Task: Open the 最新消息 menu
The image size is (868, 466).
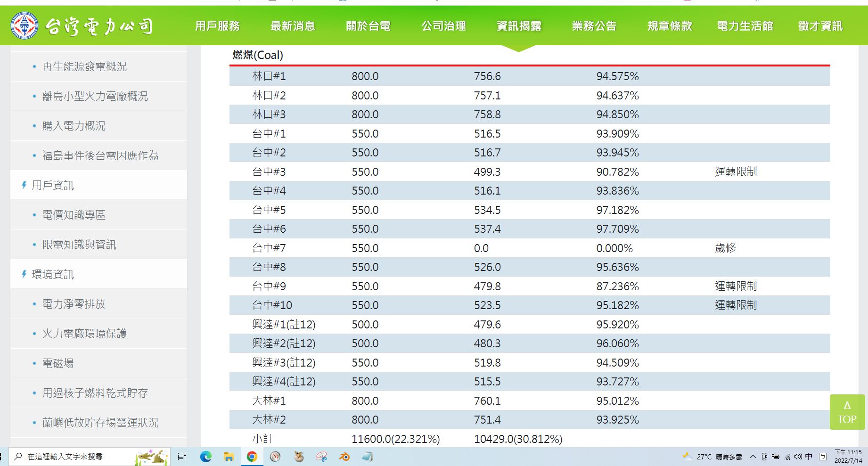Action: (293, 26)
